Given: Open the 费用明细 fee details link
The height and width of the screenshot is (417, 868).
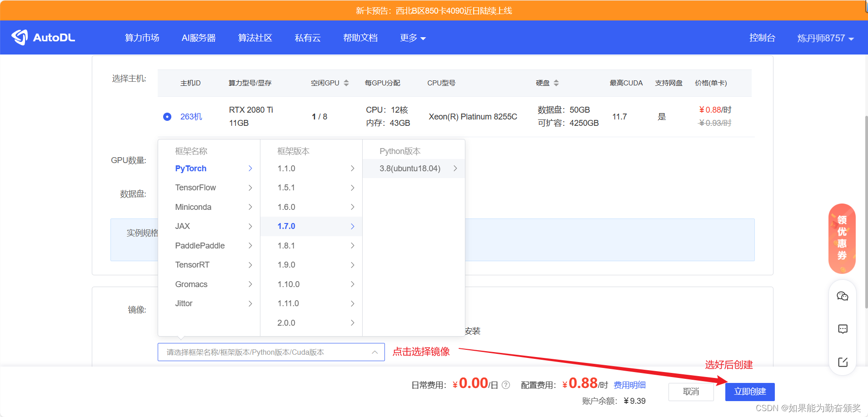Looking at the screenshot, I should [629, 385].
